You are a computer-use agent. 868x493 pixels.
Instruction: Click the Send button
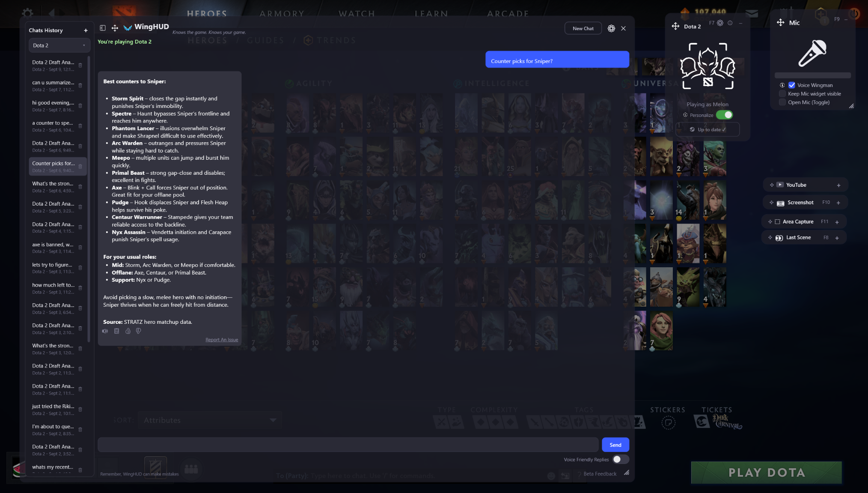[615, 445]
